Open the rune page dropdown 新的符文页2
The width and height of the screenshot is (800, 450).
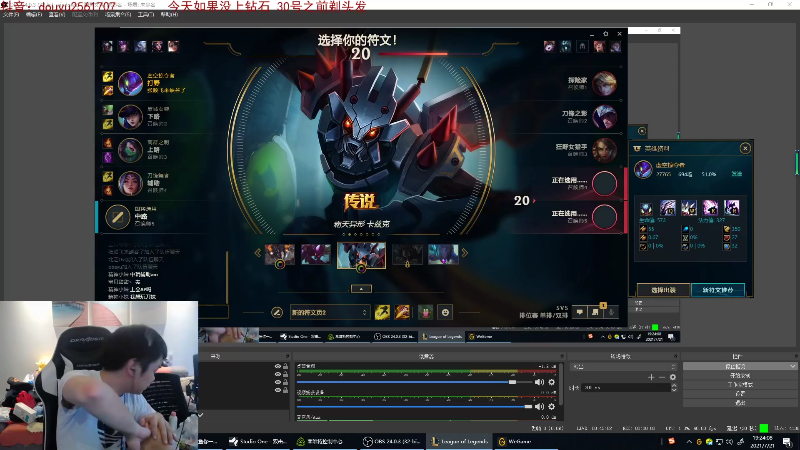click(x=329, y=312)
